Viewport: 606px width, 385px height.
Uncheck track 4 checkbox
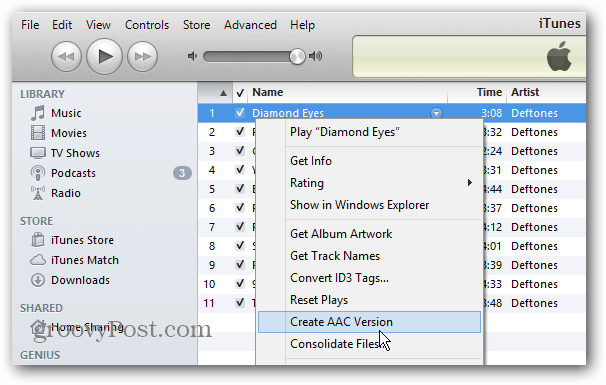(240, 170)
